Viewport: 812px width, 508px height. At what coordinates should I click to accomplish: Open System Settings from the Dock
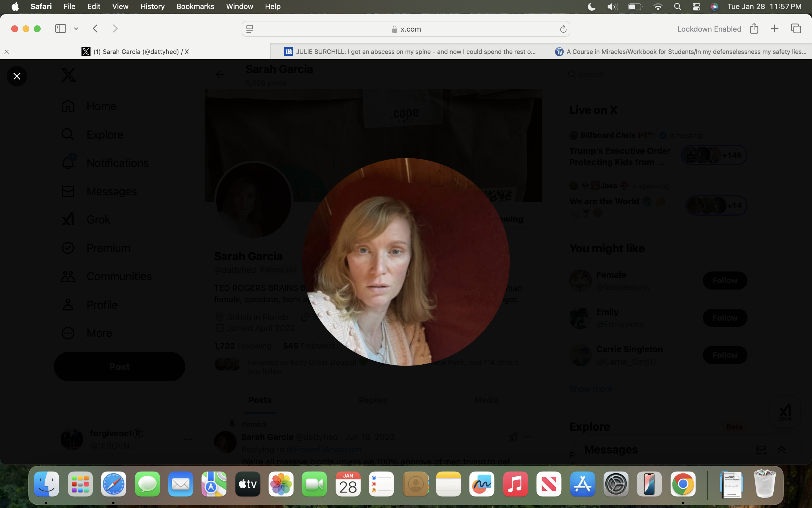tap(616, 484)
